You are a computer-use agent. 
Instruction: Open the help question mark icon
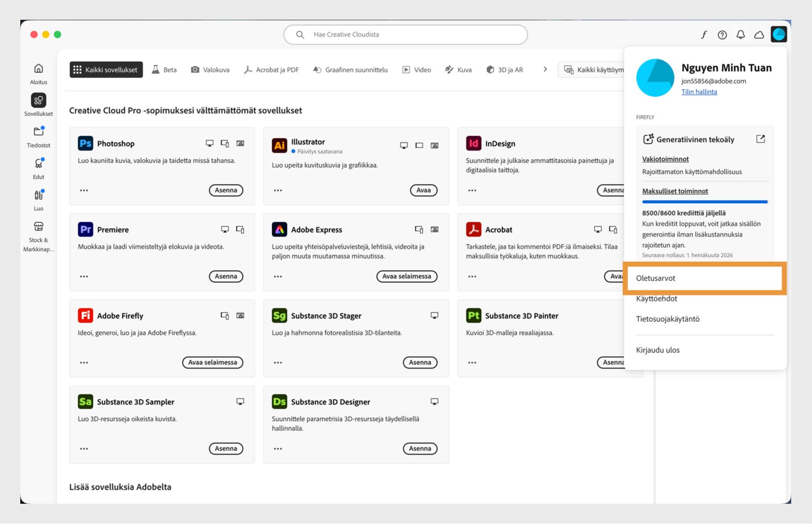pyautogui.click(x=722, y=34)
